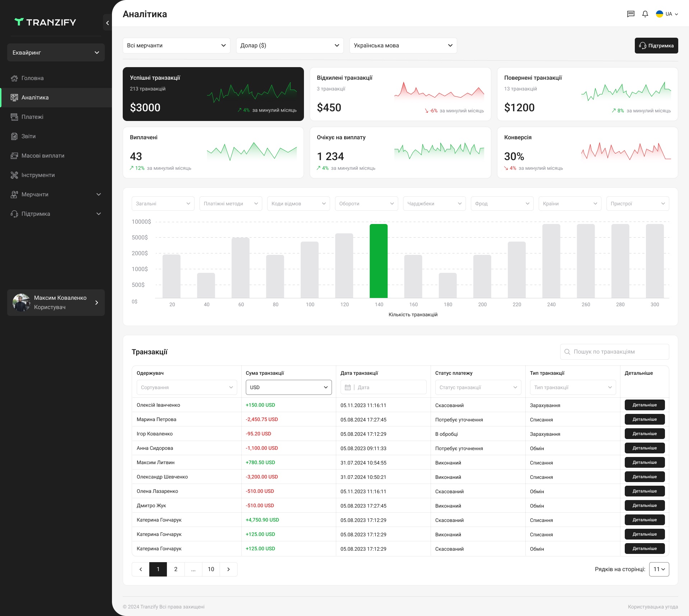Open user profile chevron arrow
Viewport: 689px width, 616px height.
click(97, 303)
